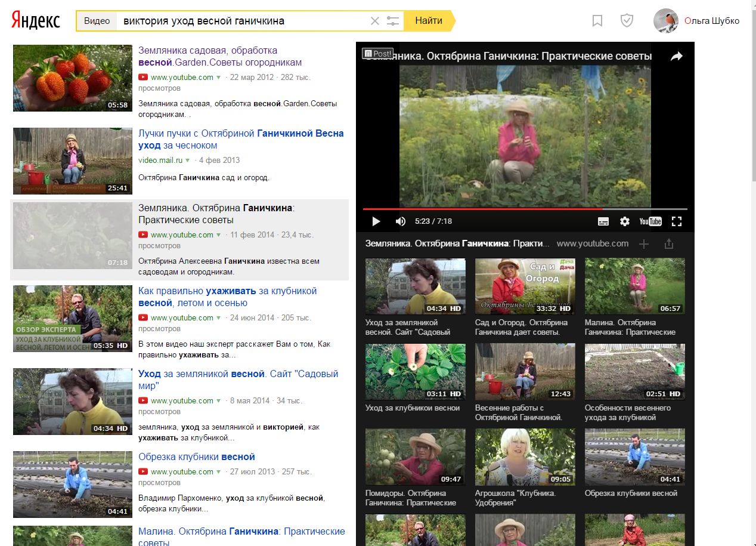Click the YouTube icon of the 27 июл 2013 result
The image size is (756, 546).
pos(143,472)
